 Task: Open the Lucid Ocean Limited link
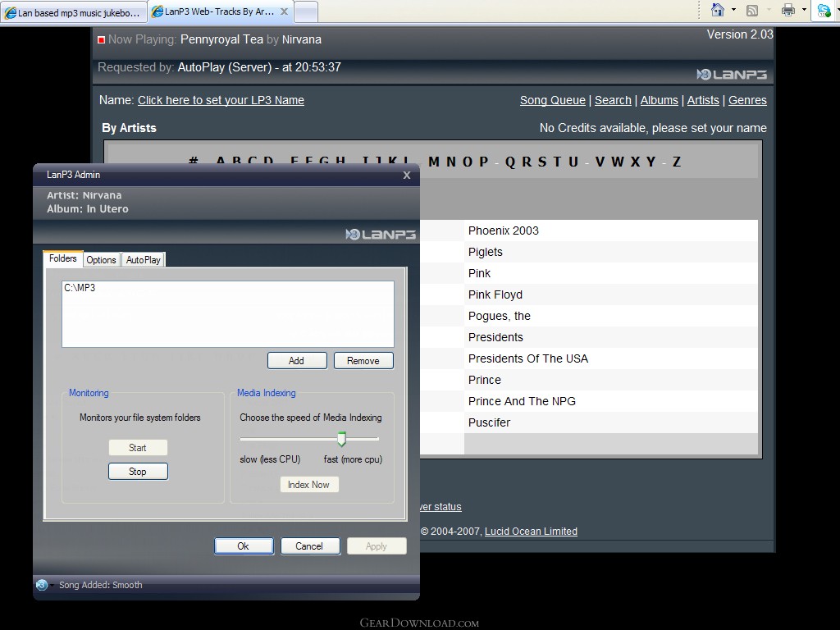[x=531, y=532]
